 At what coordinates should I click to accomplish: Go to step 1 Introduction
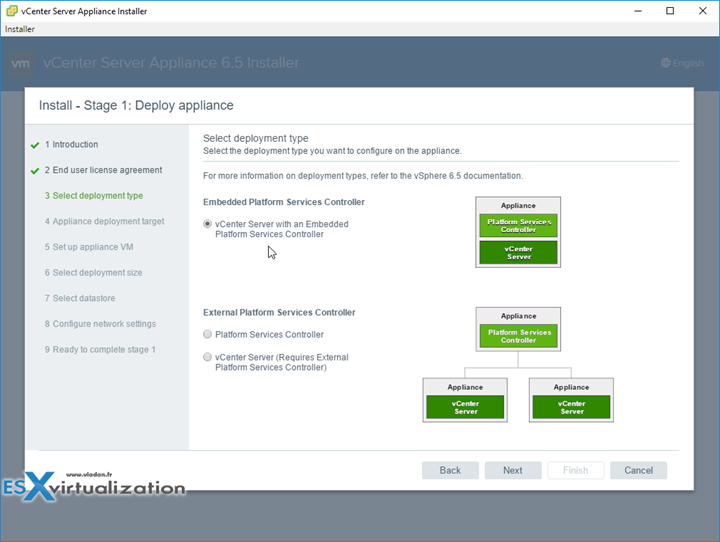[x=75, y=145]
